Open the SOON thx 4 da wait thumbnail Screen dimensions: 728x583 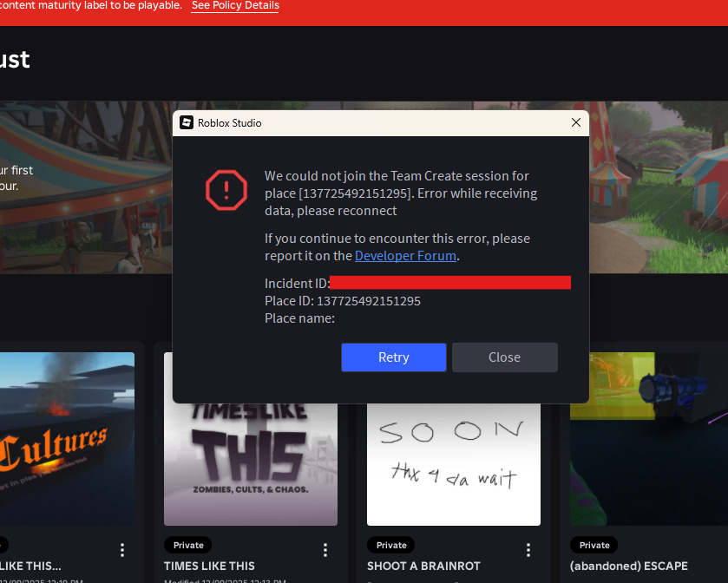pos(454,464)
